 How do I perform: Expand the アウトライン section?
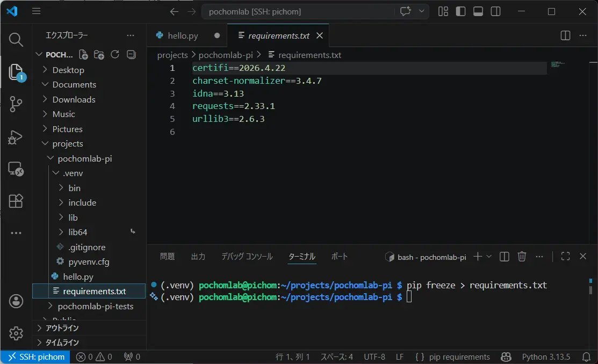coord(62,328)
